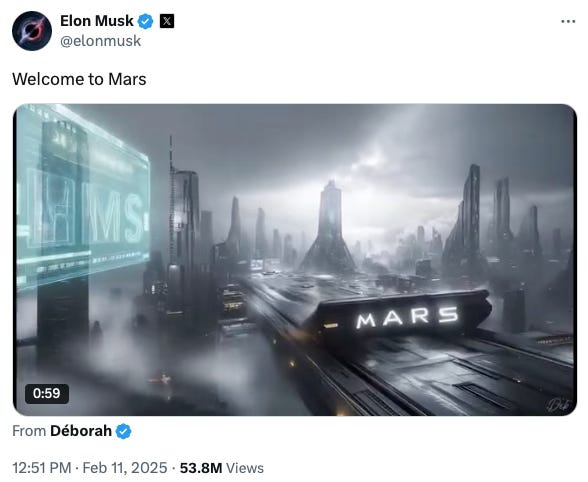Open the @elonmusk handle link

tap(100, 41)
